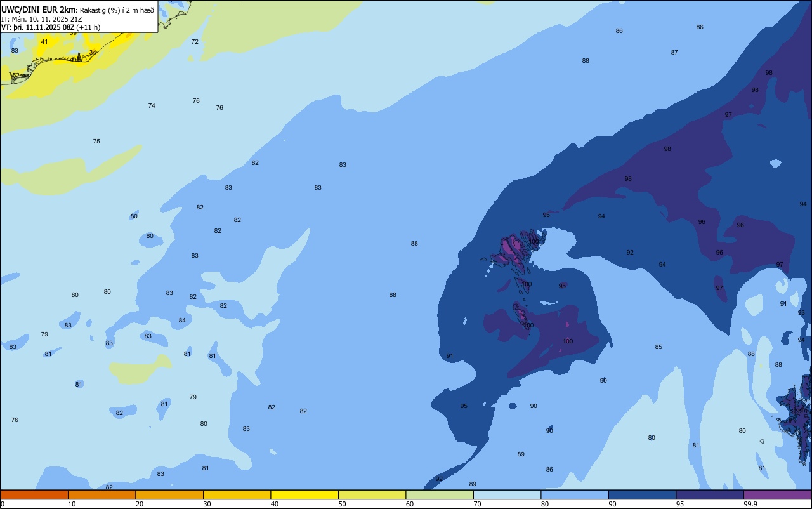Click the 60–70 pale green legend swatch
The image size is (812, 509).
point(440,494)
